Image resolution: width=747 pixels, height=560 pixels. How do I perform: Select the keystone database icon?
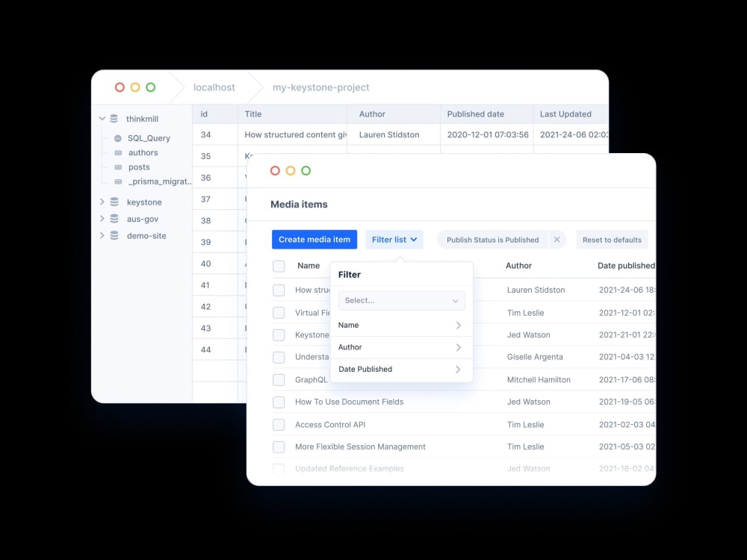click(114, 202)
